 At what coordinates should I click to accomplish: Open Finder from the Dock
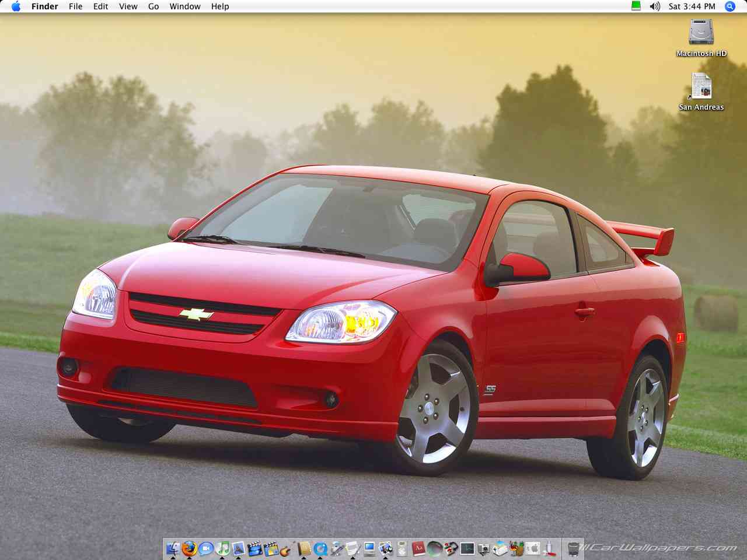pos(173,548)
